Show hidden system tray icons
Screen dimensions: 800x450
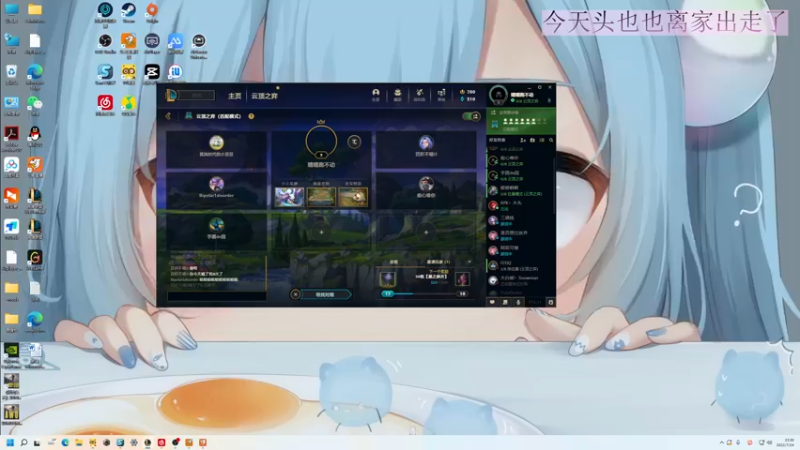(721, 442)
